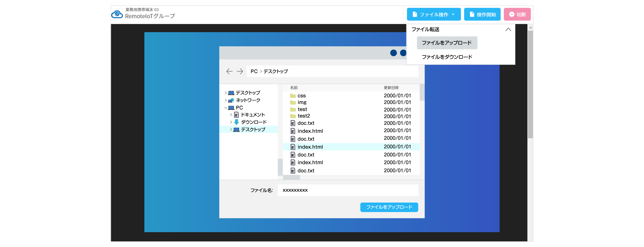This screenshot has width=644, height=247.
Task: Collapse the ファイル転送 section chevron
Action: 508,30
